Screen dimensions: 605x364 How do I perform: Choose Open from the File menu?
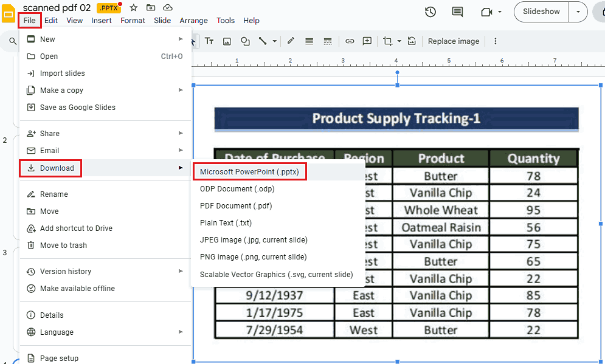click(x=105, y=57)
